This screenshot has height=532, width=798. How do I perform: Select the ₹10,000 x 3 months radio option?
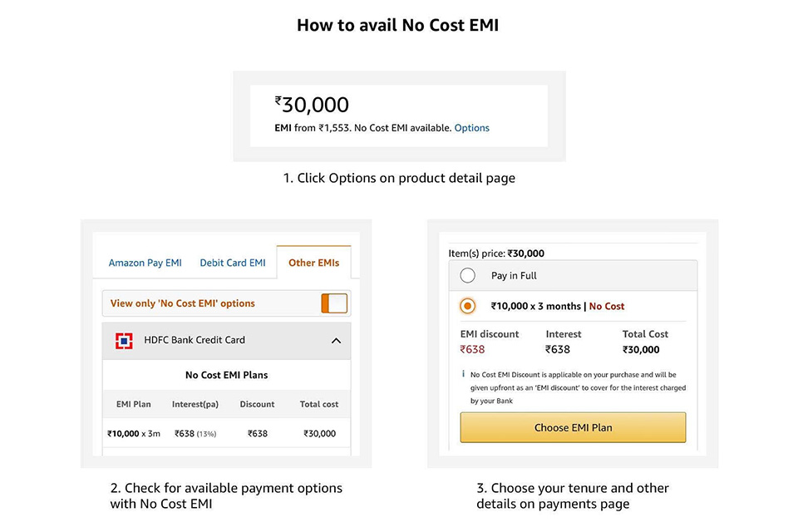(468, 306)
